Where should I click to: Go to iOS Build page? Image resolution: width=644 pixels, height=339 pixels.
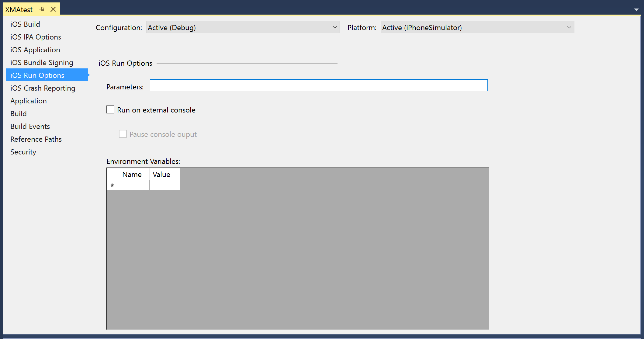click(25, 24)
